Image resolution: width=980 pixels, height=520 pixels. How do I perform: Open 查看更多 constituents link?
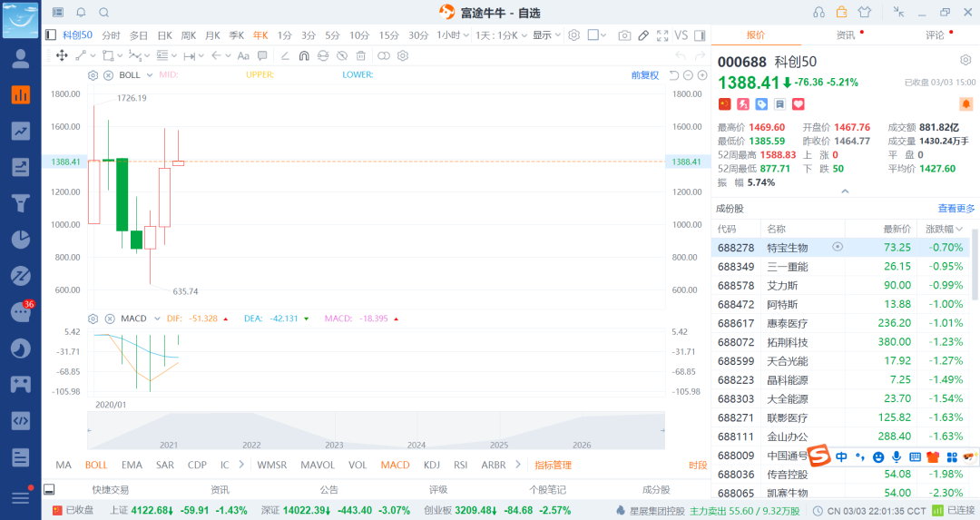coord(956,208)
